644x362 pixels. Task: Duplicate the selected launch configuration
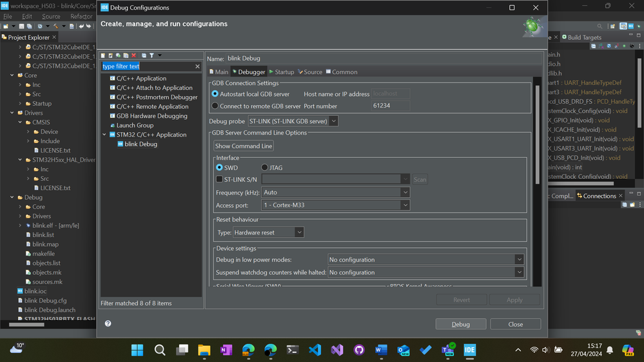click(x=126, y=55)
